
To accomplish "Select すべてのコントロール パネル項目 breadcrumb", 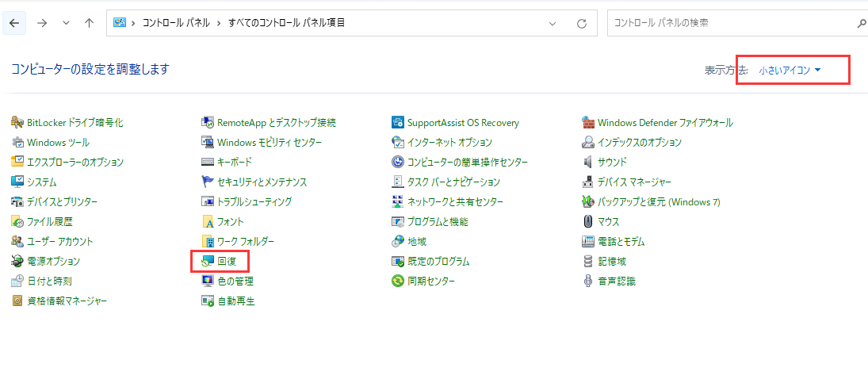I will (x=286, y=23).
